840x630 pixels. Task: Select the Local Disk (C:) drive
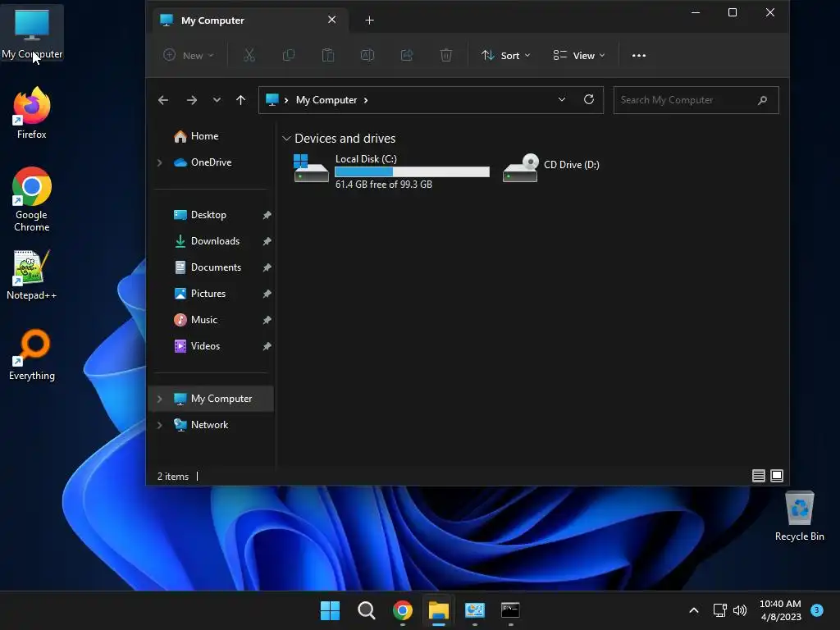[391, 171]
